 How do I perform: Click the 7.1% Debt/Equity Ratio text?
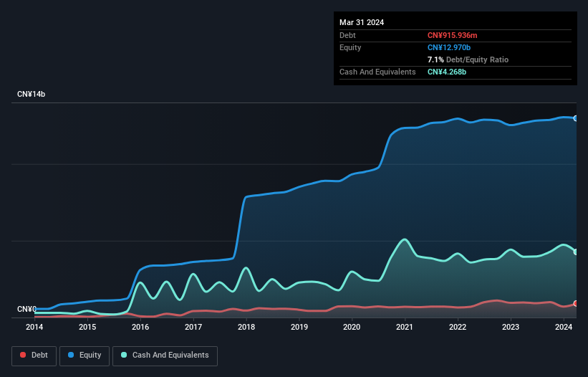[x=468, y=59]
